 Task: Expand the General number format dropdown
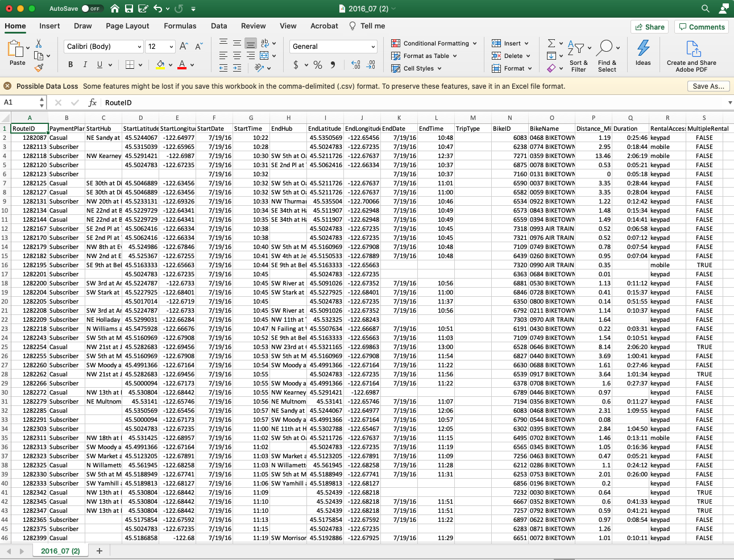(333, 47)
